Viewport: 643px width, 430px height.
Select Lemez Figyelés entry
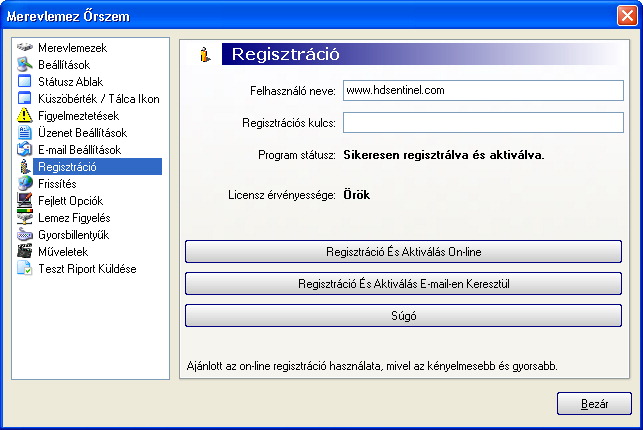(74, 218)
